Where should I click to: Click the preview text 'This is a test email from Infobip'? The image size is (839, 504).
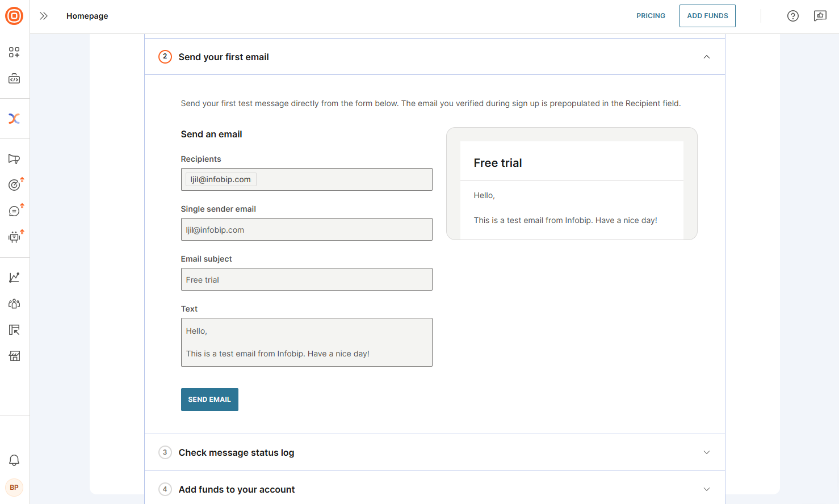(533, 220)
